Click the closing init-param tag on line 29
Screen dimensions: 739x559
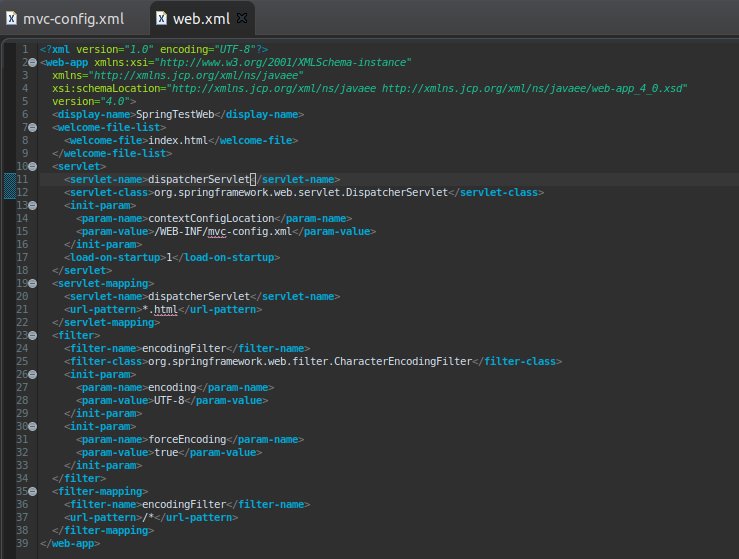(x=103, y=413)
